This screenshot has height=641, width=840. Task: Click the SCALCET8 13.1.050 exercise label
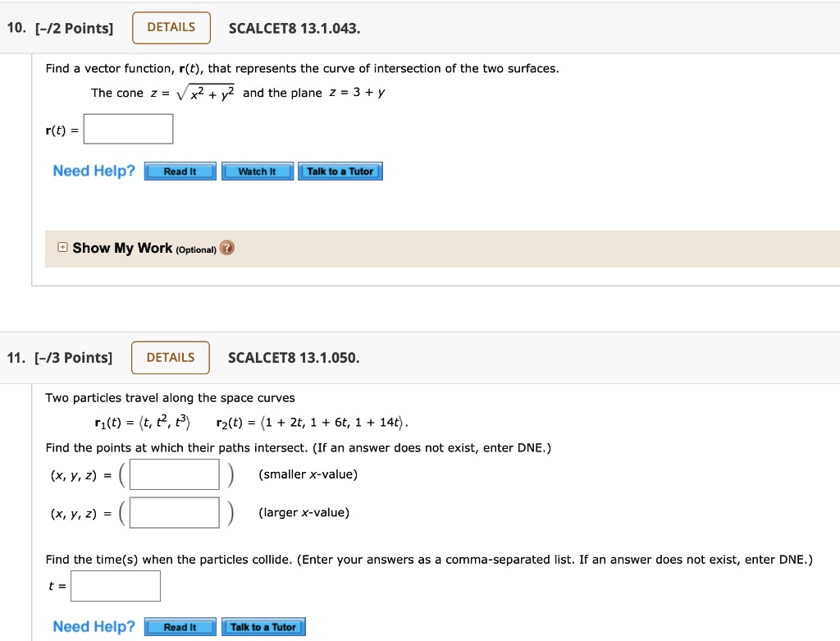pyautogui.click(x=291, y=357)
